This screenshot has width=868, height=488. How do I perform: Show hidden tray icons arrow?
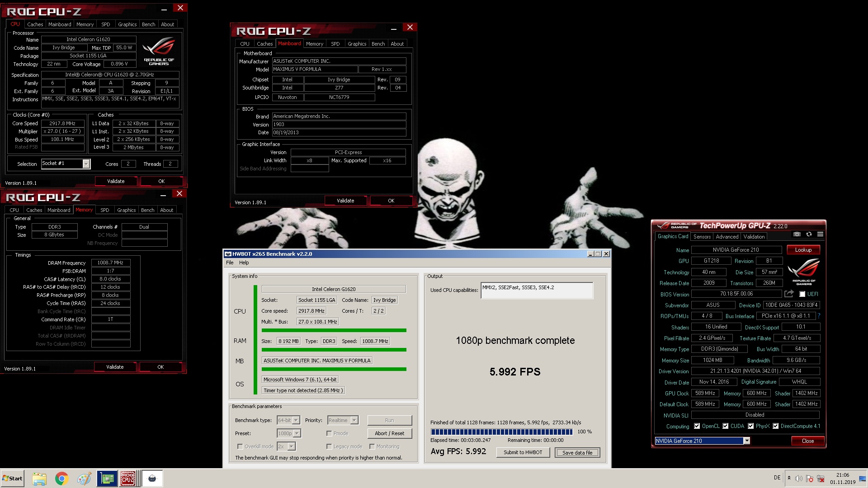coord(789,478)
